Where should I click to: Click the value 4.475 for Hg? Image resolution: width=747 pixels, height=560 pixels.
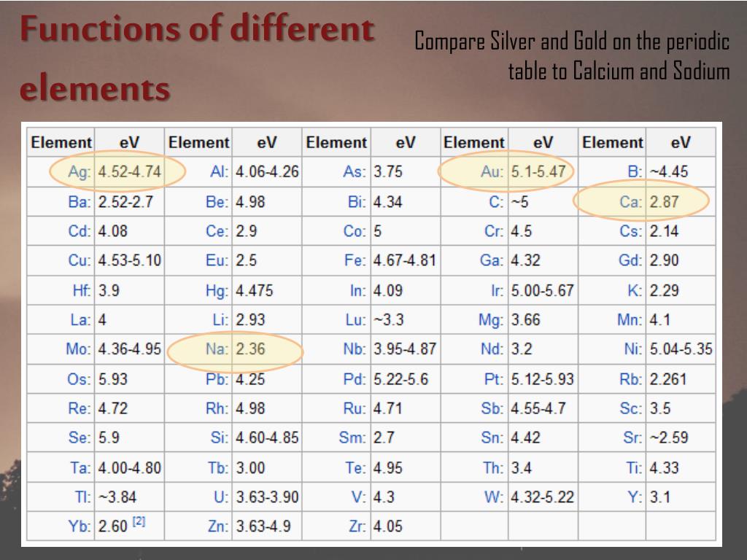(x=255, y=290)
